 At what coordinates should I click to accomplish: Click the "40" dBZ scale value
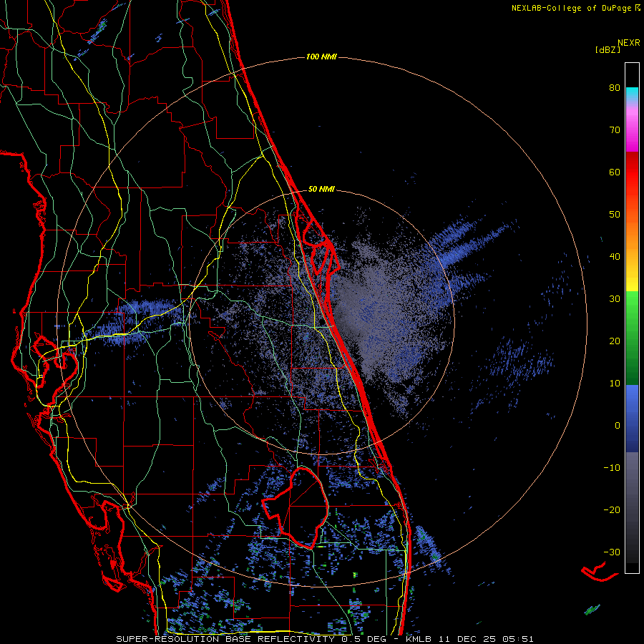tap(615, 257)
